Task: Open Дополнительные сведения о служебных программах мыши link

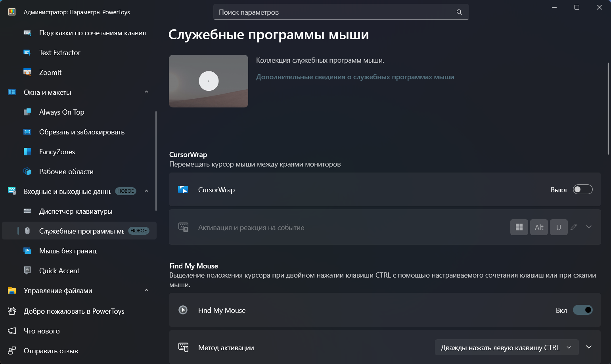Action: [x=355, y=77]
